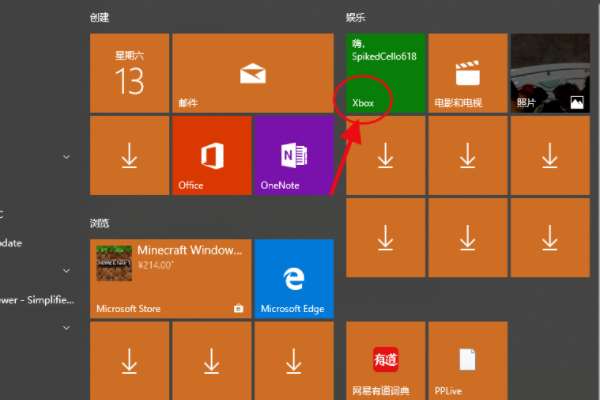The width and height of the screenshot is (600, 400).
Task: Open the calendar tile showing 星期六 13
Action: [129, 73]
